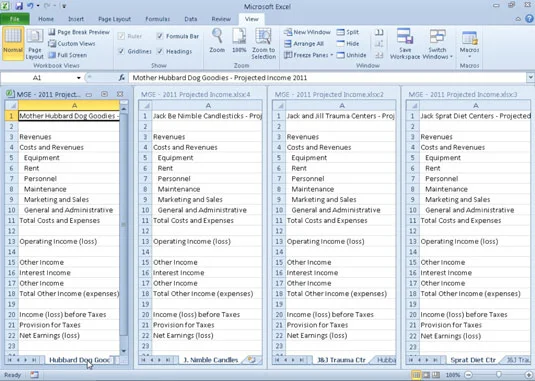This screenshot has width=535, height=381.
Task: Open Switch Windows dropdown
Action: tap(437, 44)
